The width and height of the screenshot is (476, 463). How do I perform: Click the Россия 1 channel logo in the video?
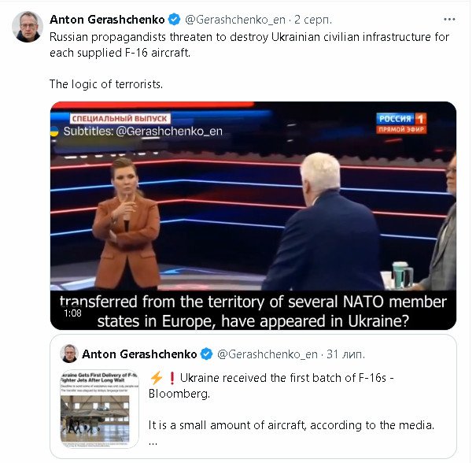click(x=402, y=121)
